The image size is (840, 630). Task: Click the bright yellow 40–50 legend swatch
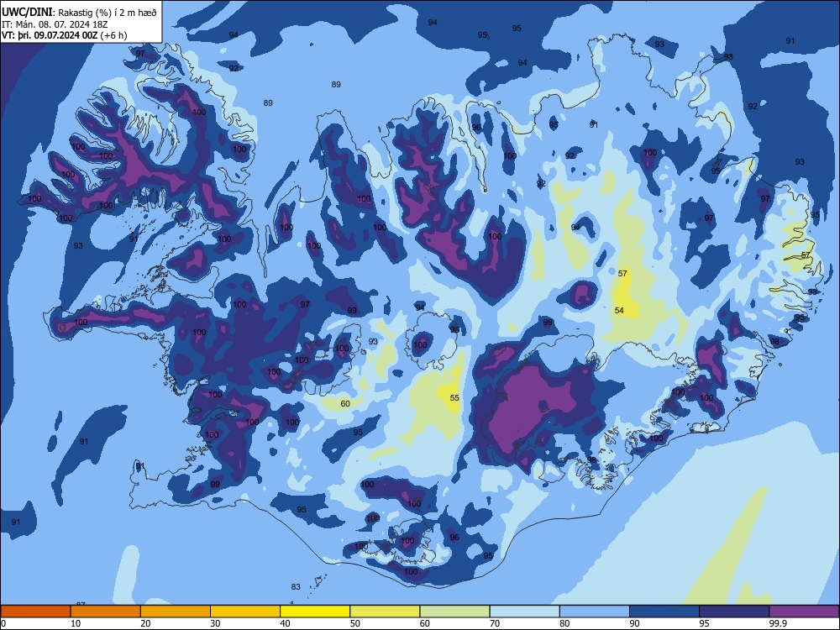click(x=315, y=612)
